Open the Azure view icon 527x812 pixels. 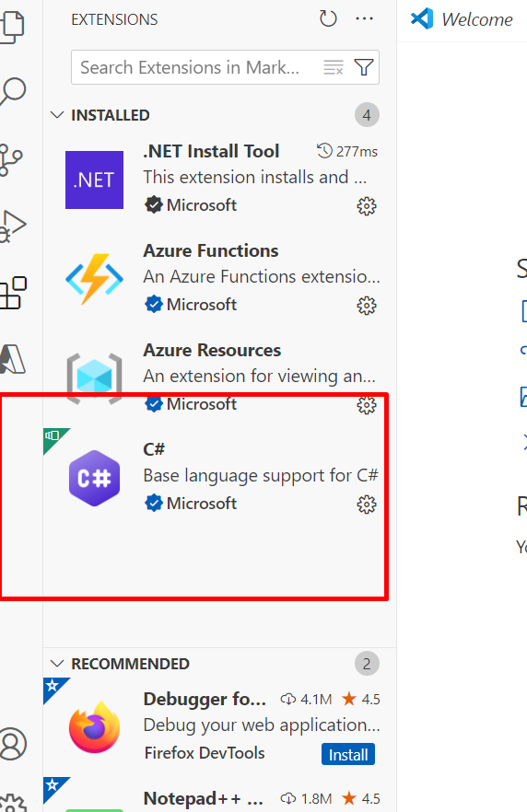pyautogui.click(x=12, y=359)
